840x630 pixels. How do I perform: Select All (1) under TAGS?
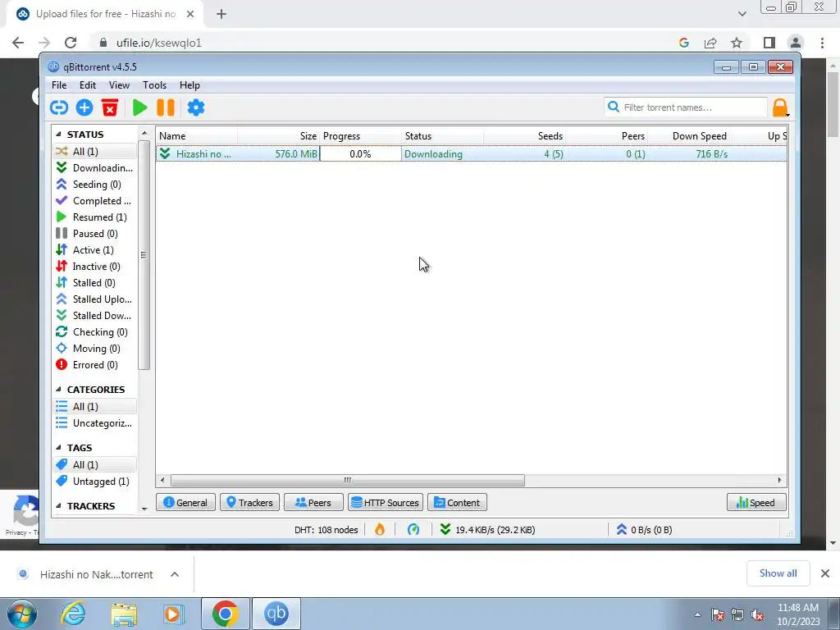point(95,465)
